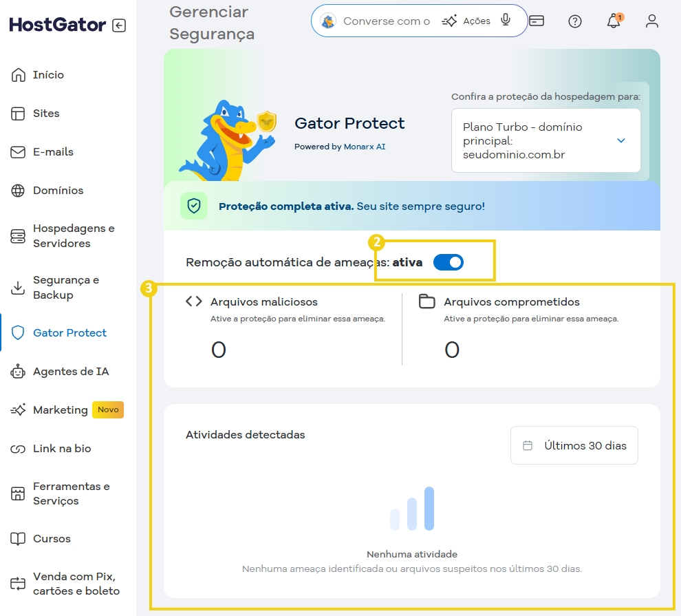Click the Converse com o chat input field

point(385,21)
